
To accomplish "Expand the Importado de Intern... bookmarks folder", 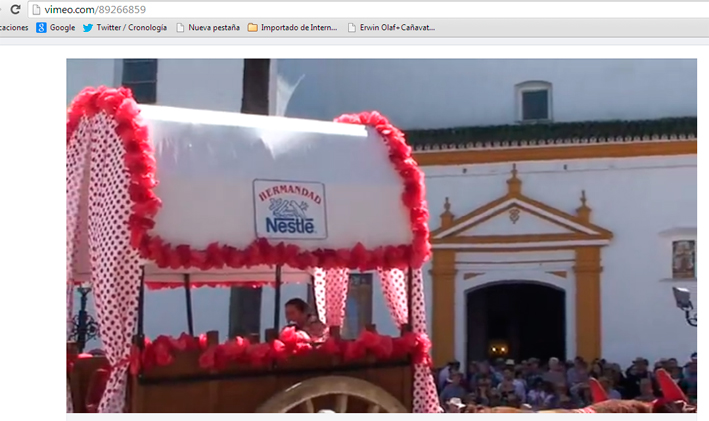I will click(x=299, y=27).
